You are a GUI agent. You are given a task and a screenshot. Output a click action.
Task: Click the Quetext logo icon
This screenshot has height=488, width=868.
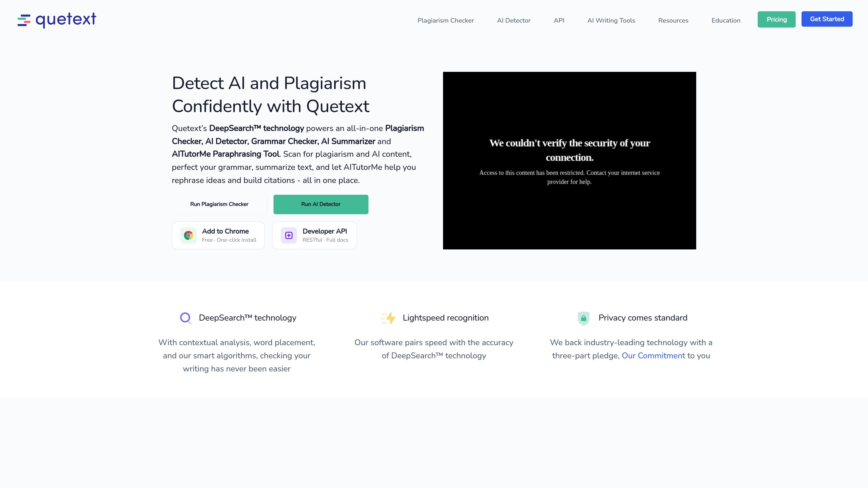point(24,20)
